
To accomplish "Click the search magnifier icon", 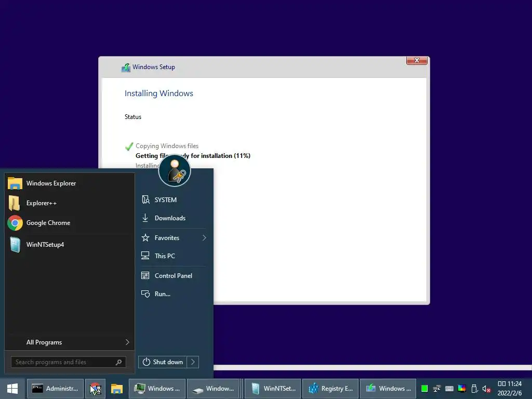I will click(119, 362).
